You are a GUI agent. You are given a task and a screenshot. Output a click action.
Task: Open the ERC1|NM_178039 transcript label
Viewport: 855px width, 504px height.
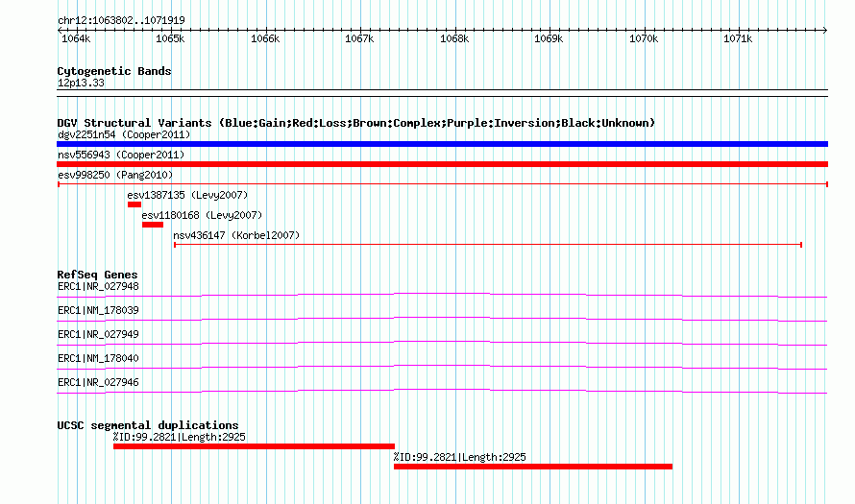[x=98, y=311]
